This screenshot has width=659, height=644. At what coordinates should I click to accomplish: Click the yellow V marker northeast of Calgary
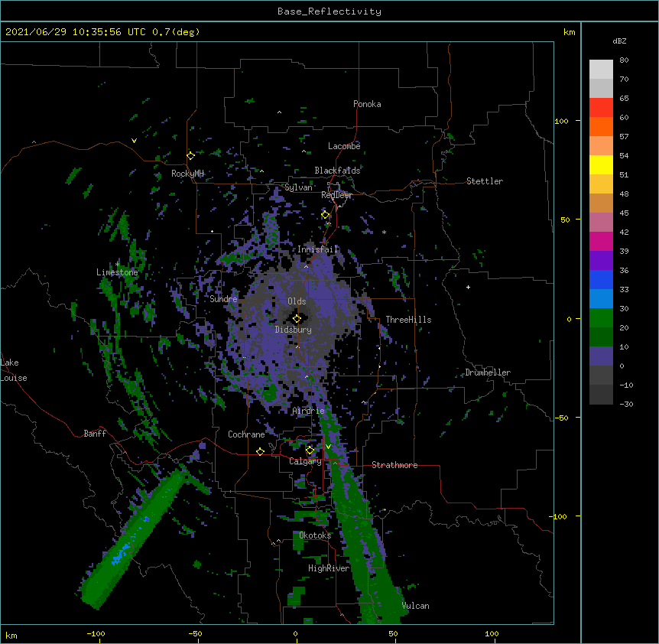click(328, 447)
